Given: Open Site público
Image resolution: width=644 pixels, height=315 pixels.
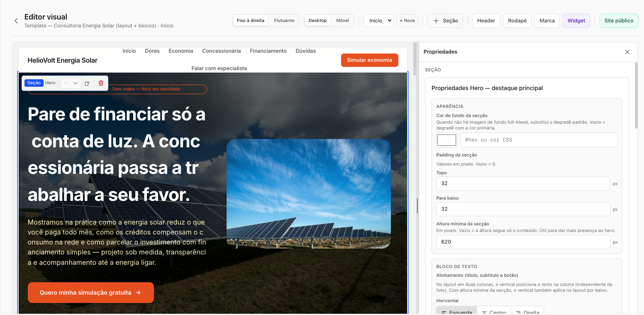Looking at the screenshot, I should [x=619, y=21].
